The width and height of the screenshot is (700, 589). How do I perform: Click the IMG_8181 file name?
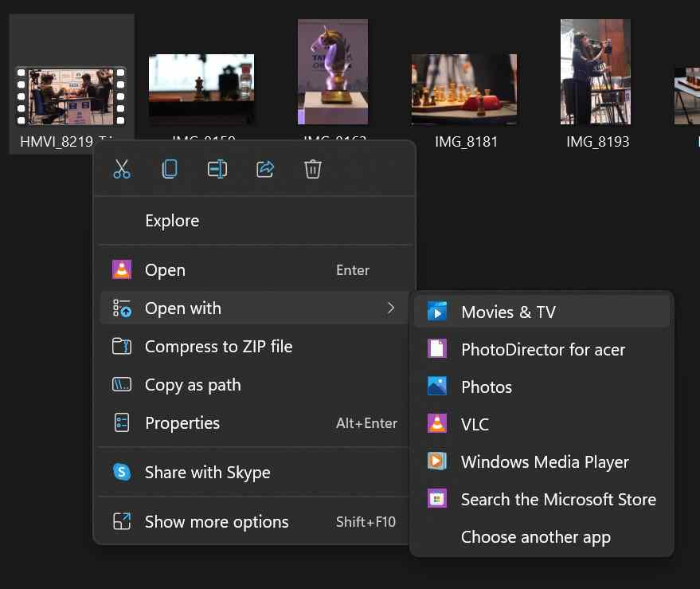click(466, 142)
